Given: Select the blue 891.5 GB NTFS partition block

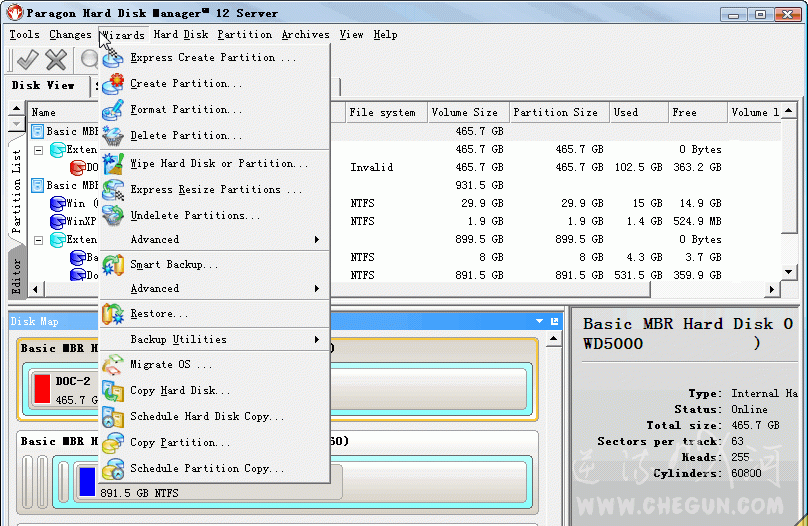Looking at the screenshot, I should pyautogui.click(x=88, y=481).
